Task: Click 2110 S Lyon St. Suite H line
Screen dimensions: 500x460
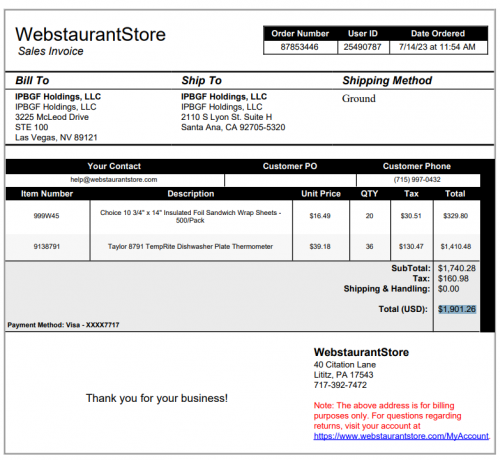Action: 227,117
